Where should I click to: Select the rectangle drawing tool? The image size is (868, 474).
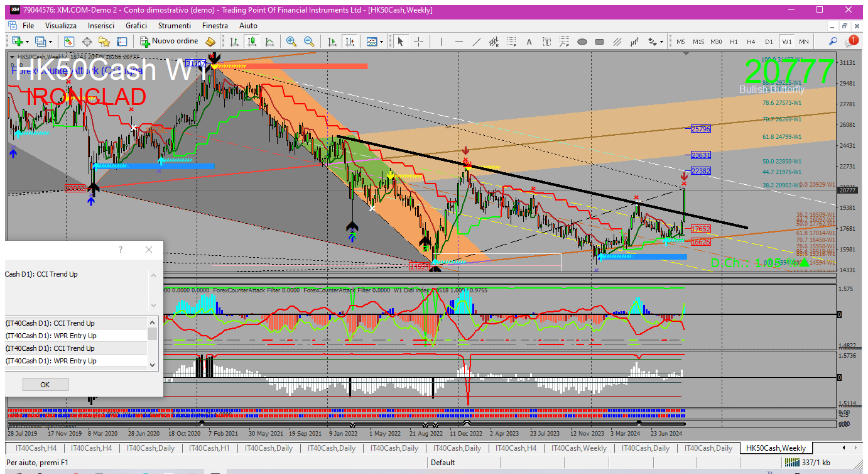(x=599, y=41)
